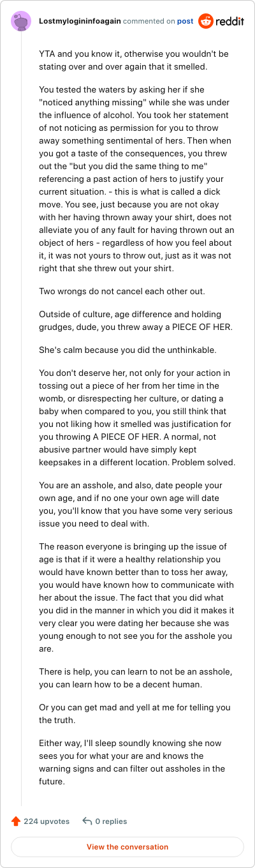Image resolution: width=255 pixels, height=868 pixels.
Task: Click the Reddit snoo logo icon
Action: tap(206, 21)
